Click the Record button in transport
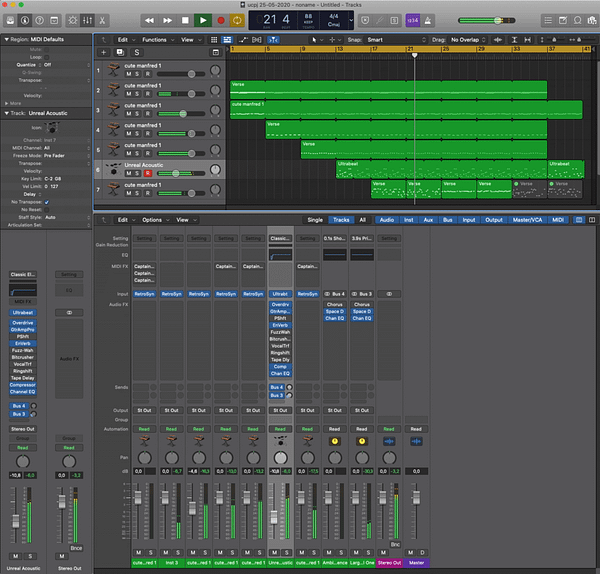This screenshot has height=574, width=600. (220, 19)
